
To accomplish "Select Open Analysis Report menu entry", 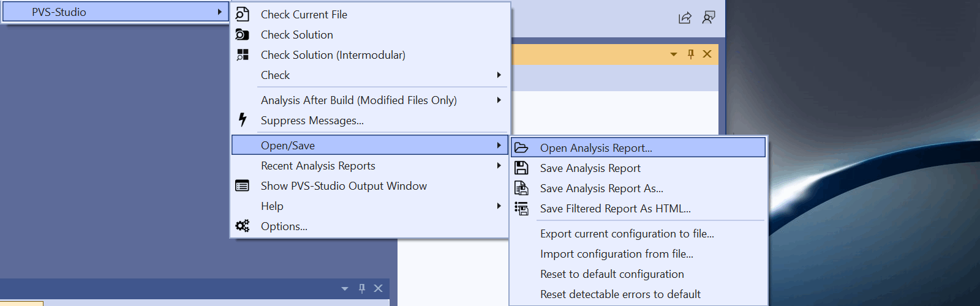I will 595,147.
